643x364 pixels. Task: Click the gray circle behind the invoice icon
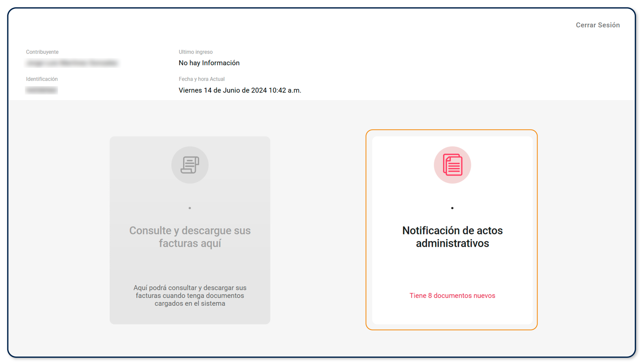click(190, 165)
